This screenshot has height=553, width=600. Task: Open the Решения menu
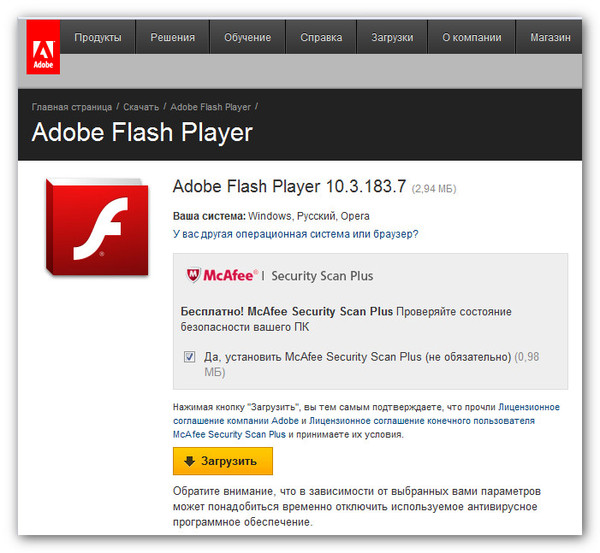(172, 37)
